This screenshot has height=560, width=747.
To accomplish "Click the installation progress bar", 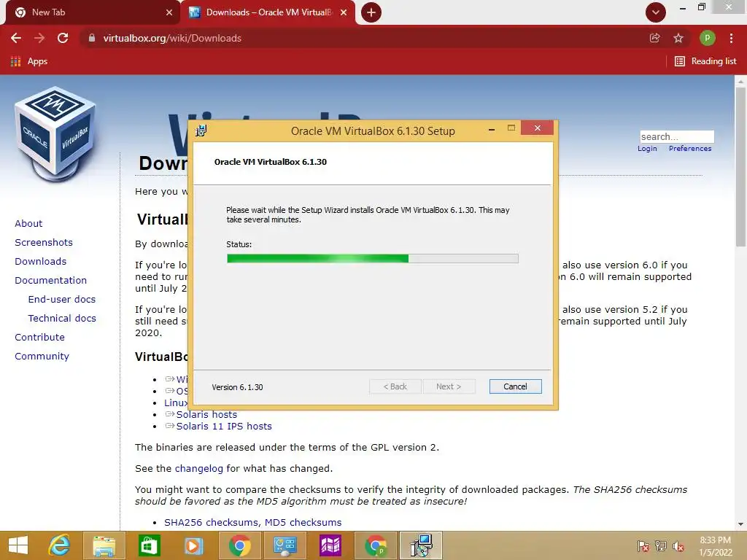I will click(x=373, y=259).
